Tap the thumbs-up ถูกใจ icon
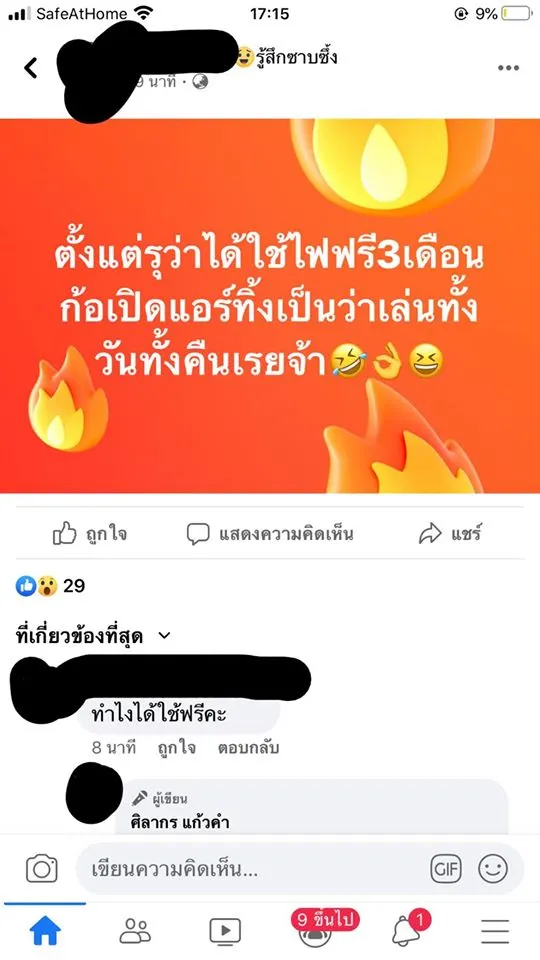 [64, 533]
